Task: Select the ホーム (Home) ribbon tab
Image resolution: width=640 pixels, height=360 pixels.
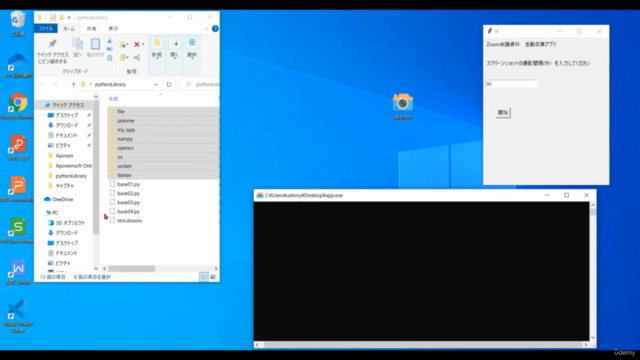Action: coord(69,29)
